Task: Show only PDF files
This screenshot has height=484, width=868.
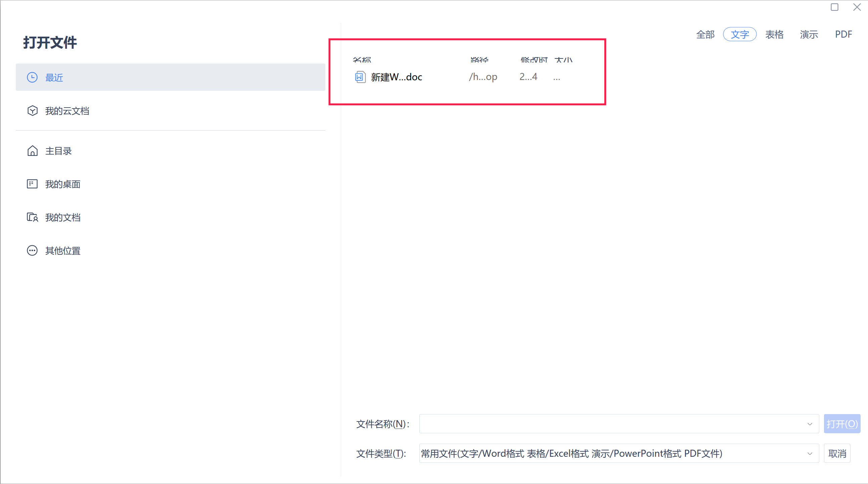Action: 843,34
